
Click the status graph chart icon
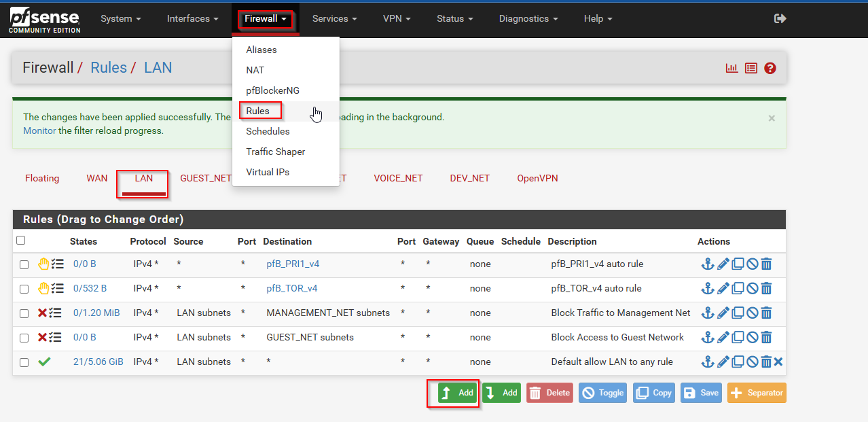click(731, 68)
